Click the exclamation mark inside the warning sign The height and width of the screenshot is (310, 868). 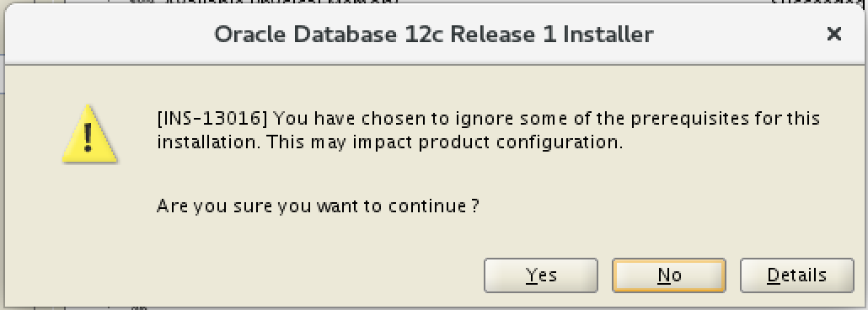pos(88,138)
